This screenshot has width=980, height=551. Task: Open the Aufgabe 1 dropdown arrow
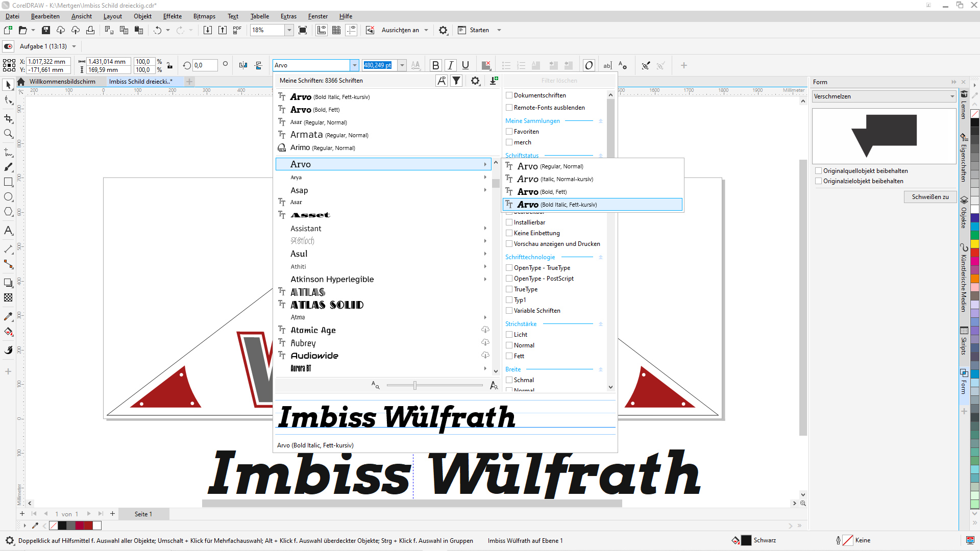click(74, 46)
